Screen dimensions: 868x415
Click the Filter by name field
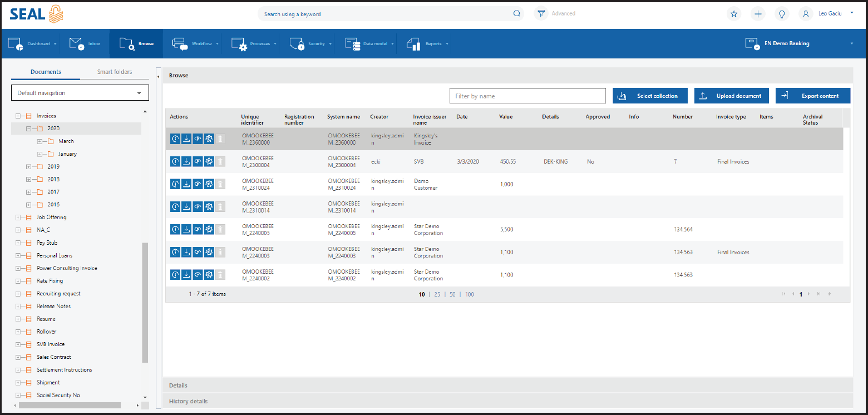click(x=527, y=96)
